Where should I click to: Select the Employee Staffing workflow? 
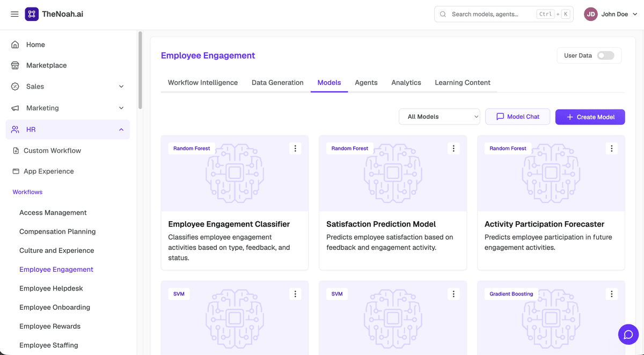click(x=49, y=345)
